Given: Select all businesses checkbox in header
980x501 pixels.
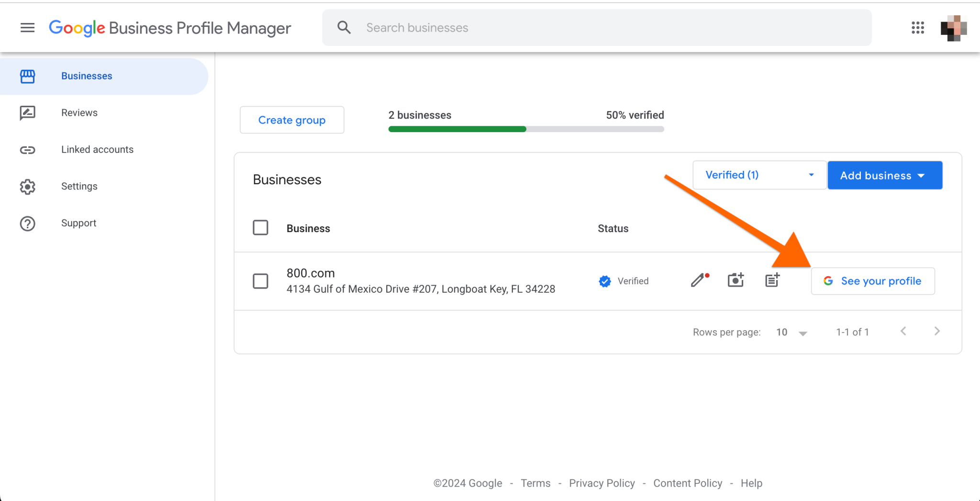Looking at the screenshot, I should click(x=260, y=228).
